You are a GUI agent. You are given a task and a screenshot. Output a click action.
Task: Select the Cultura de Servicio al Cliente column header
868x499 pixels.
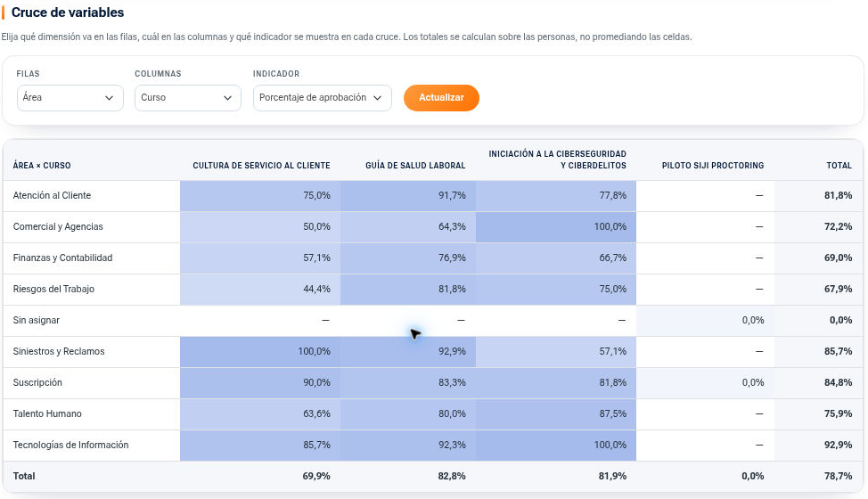coord(261,166)
